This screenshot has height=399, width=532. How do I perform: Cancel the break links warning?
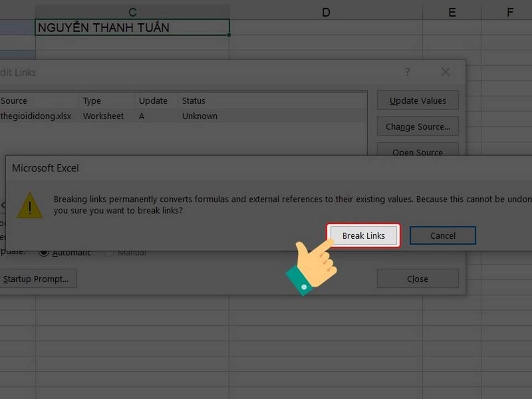click(x=443, y=235)
